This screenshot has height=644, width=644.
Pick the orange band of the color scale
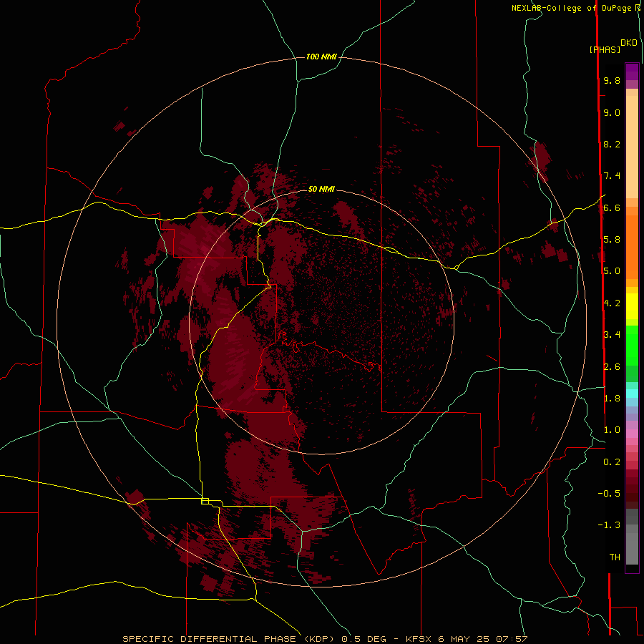click(x=632, y=247)
